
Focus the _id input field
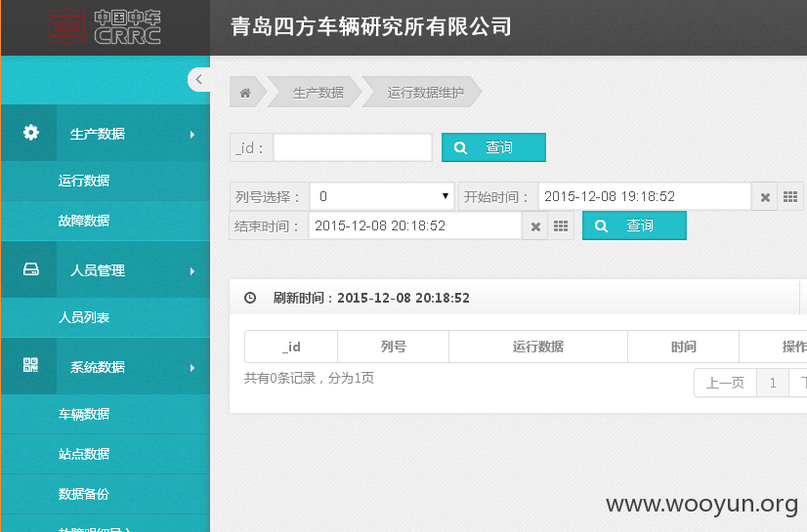[x=353, y=147]
